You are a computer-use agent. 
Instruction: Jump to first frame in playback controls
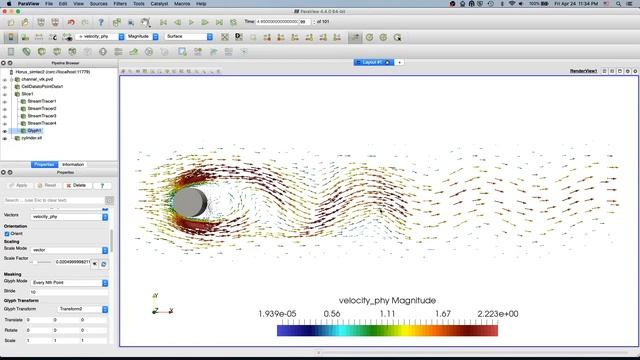tap(163, 22)
